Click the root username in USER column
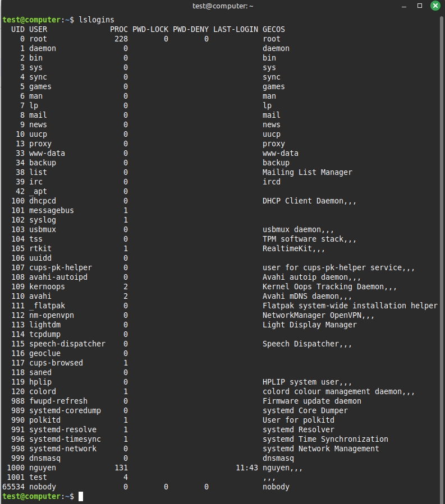445x504 pixels. tap(38, 39)
